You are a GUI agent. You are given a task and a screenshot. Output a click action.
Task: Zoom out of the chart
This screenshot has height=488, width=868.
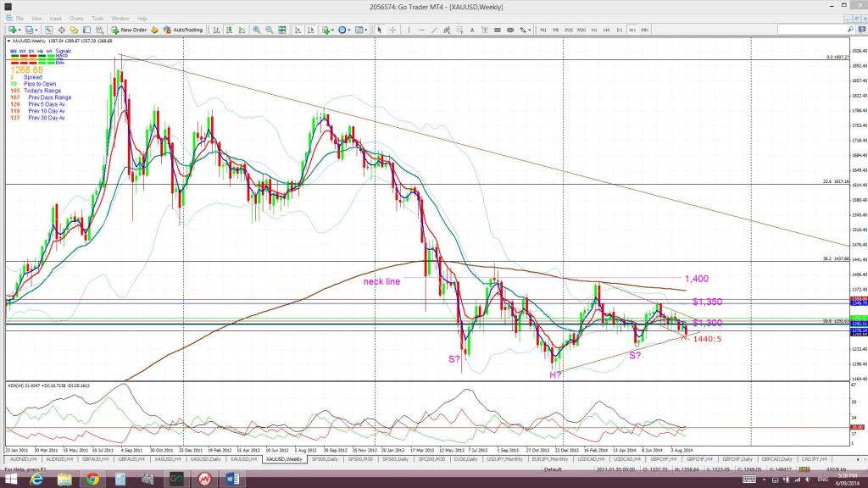pyautogui.click(x=270, y=30)
